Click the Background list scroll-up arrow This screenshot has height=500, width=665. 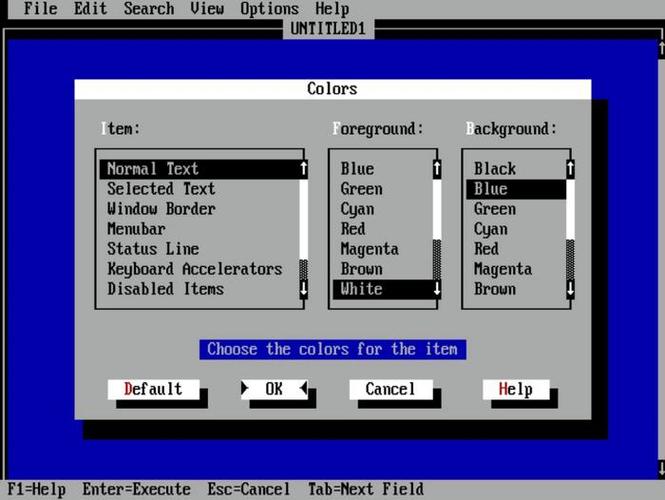coord(570,169)
